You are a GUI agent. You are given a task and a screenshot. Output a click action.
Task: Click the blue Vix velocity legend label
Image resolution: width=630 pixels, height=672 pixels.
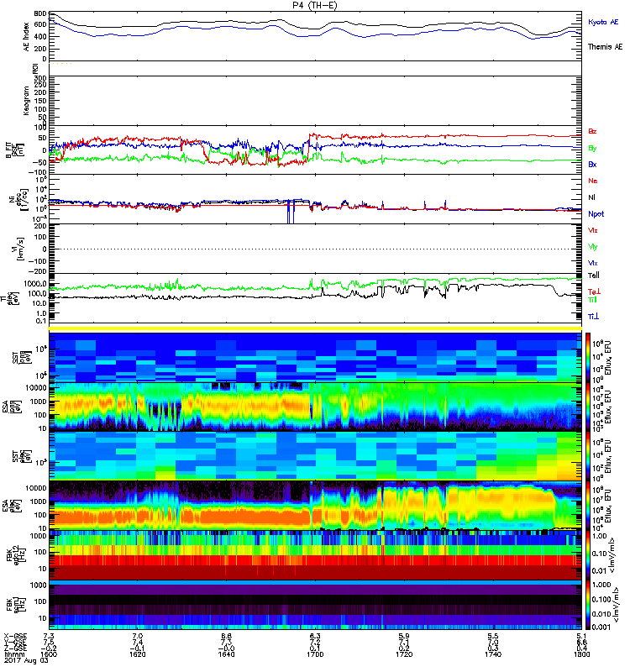(593, 263)
